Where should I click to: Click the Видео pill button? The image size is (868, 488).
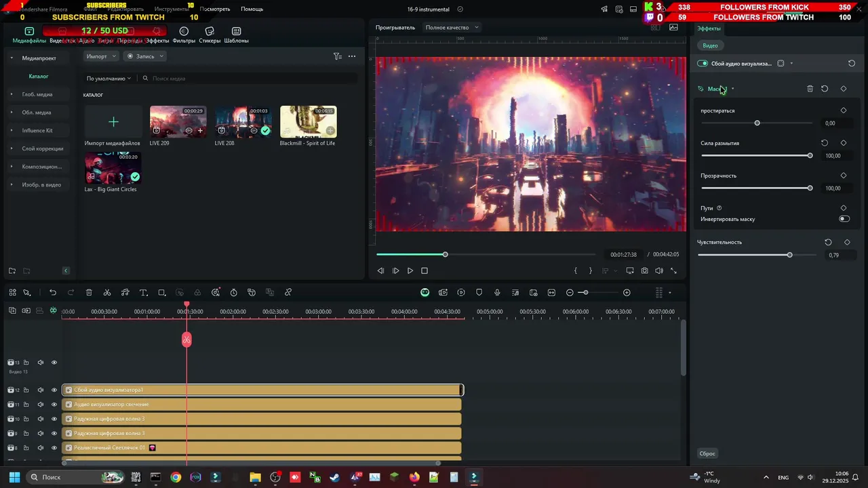point(710,45)
